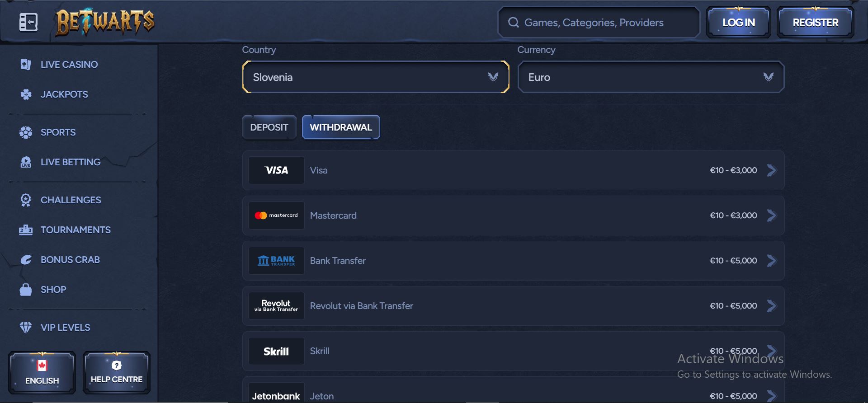Screen dimensions: 868x403
Task: Click the Register button
Action: tap(815, 23)
